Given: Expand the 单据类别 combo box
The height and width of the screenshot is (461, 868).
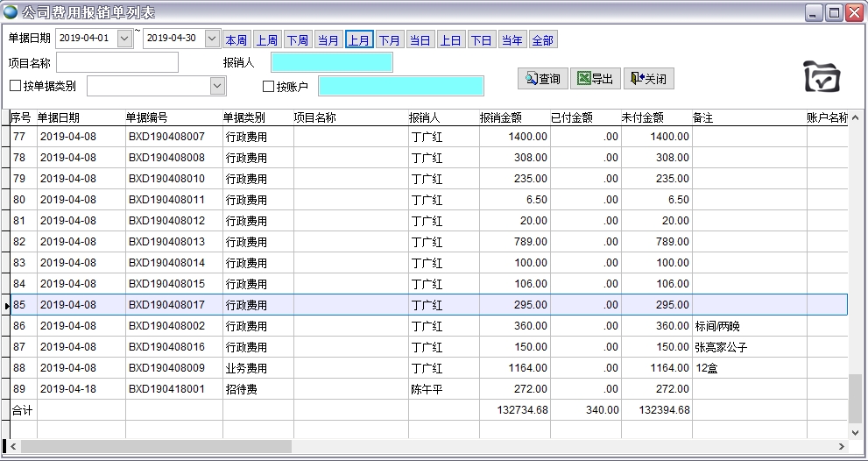Looking at the screenshot, I should click(217, 86).
